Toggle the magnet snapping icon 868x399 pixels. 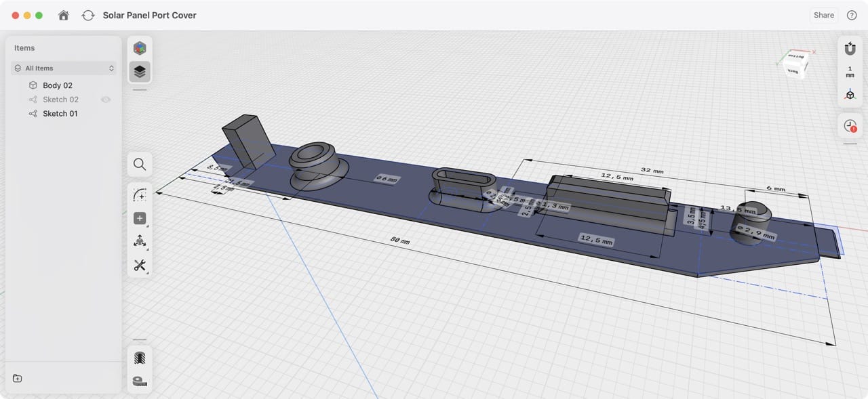(x=850, y=49)
